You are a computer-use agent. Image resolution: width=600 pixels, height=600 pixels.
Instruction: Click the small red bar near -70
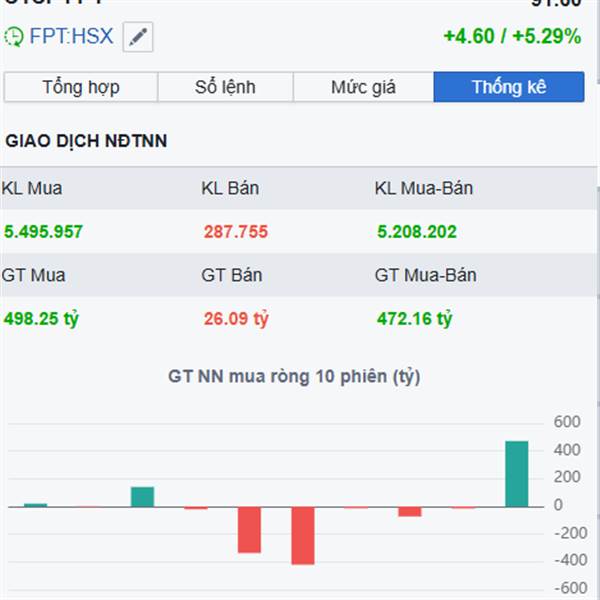click(410, 511)
